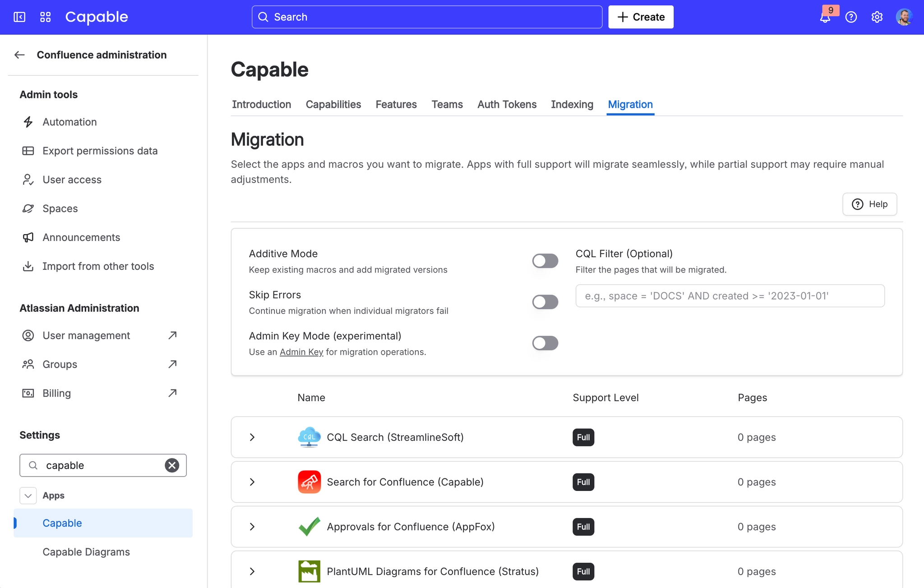This screenshot has width=924, height=588.
Task: Open the Admin Key link
Action: (301, 352)
